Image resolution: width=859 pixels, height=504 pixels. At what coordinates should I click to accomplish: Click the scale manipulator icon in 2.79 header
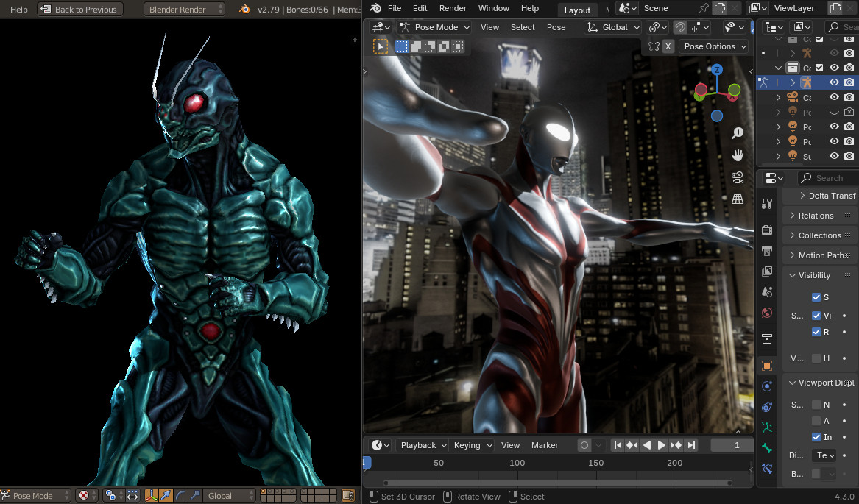194,495
